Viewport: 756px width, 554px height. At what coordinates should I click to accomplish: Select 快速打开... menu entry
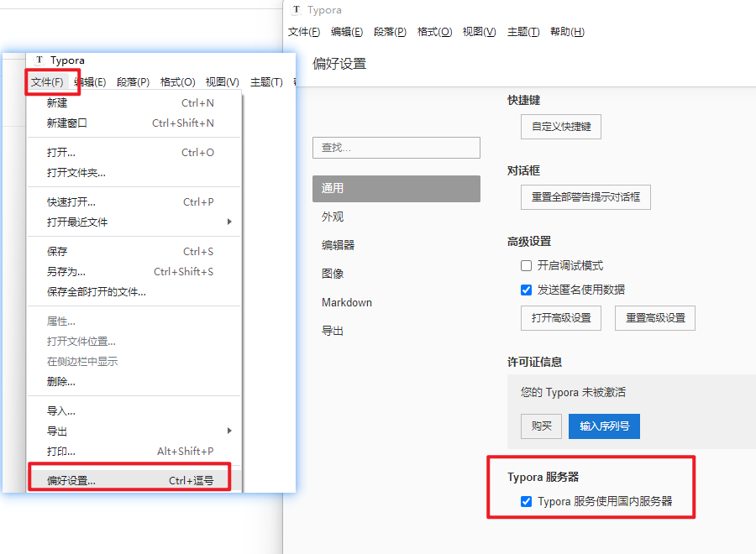pyautogui.click(x=134, y=201)
